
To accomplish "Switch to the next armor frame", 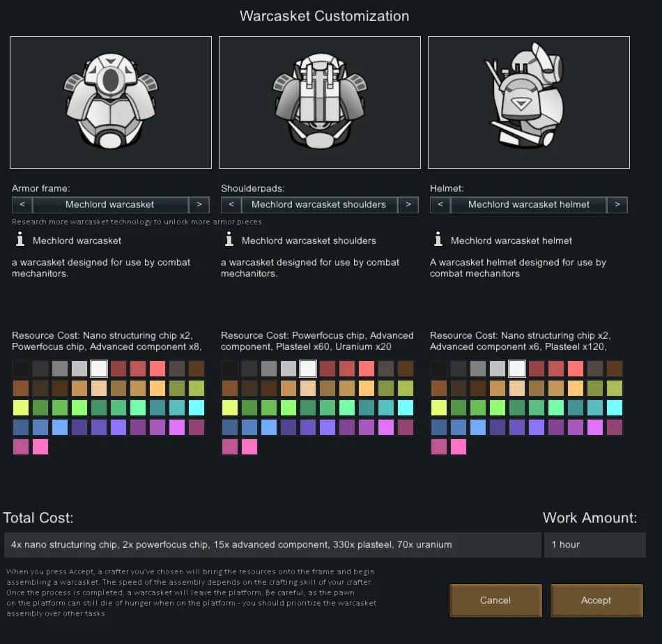I will pyautogui.click(x=199, y=205).
